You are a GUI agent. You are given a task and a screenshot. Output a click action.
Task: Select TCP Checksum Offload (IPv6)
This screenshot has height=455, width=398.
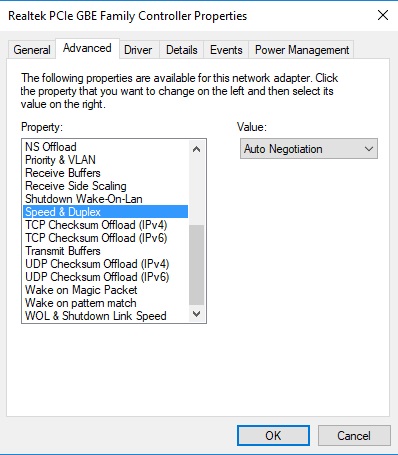(105, 238)
